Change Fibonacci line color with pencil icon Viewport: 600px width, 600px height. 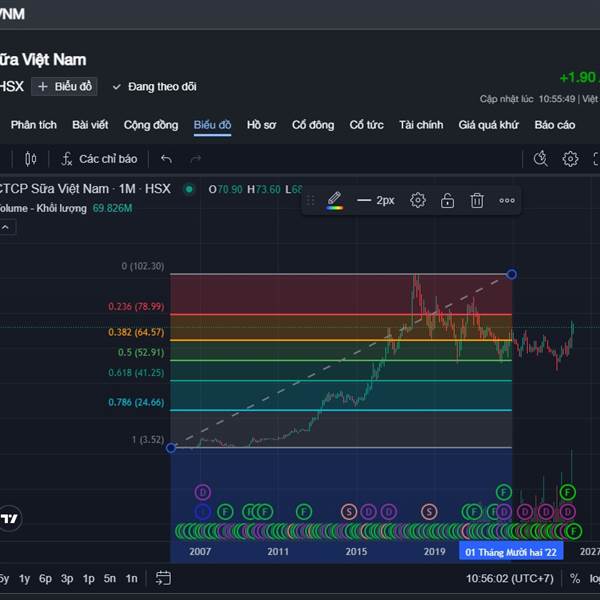pos(334,200)
